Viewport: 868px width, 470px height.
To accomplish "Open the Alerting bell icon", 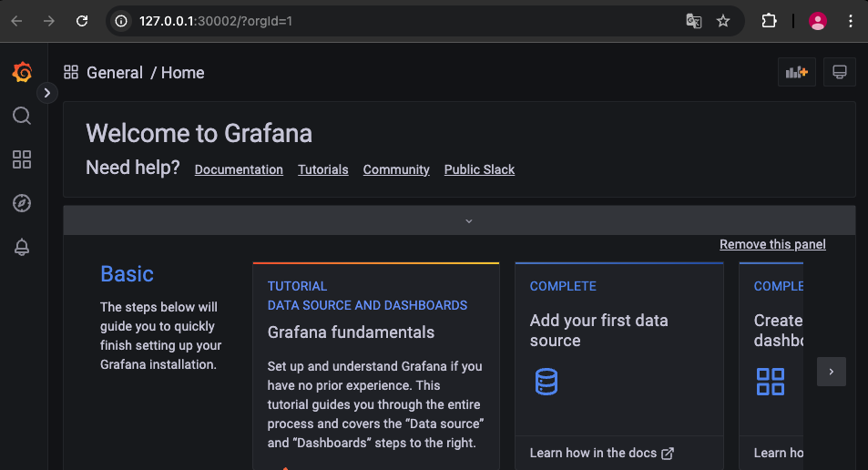I will (x=22, y=247).
